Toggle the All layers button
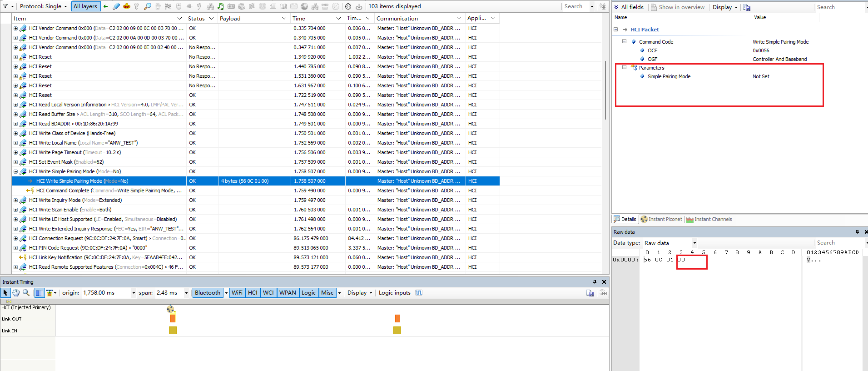Viewport: 868px width, 371px height. [85, 6]
